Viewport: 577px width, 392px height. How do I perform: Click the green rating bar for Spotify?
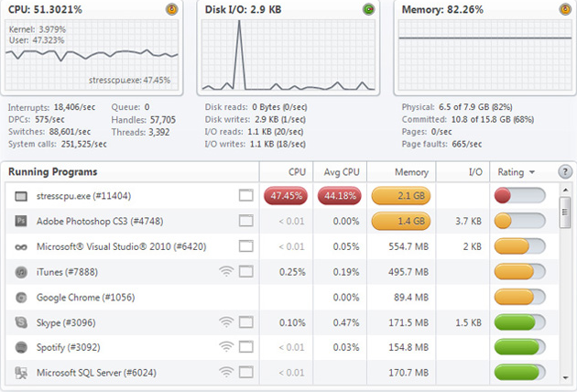tap(519, 347)
